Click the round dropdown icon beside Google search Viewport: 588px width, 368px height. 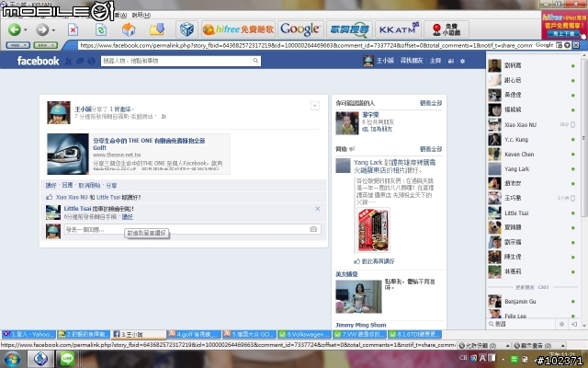pyautogui.click(x=568, y=45)
